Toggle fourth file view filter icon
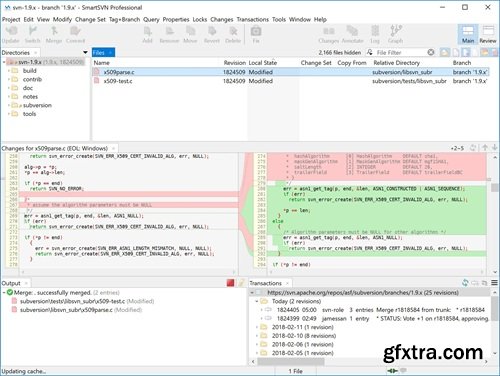Screen dimensions: 500x376 tap(475, 52)
